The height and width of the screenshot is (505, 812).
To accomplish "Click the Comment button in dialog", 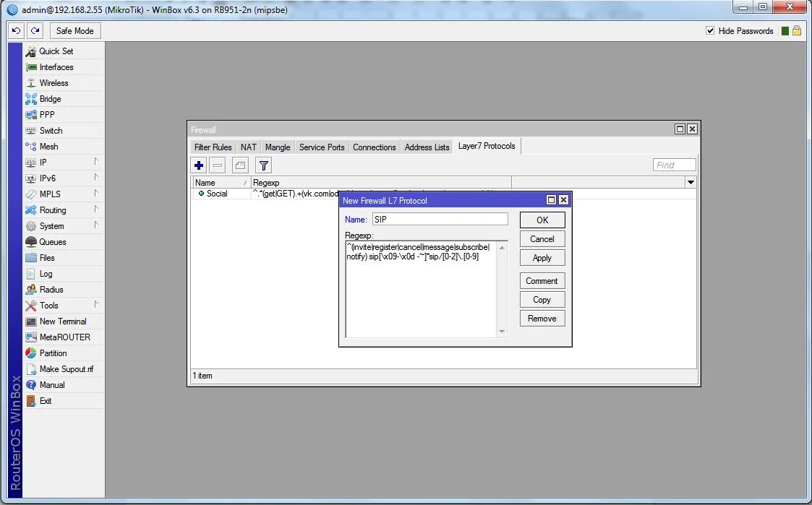I will pos(542,281).
